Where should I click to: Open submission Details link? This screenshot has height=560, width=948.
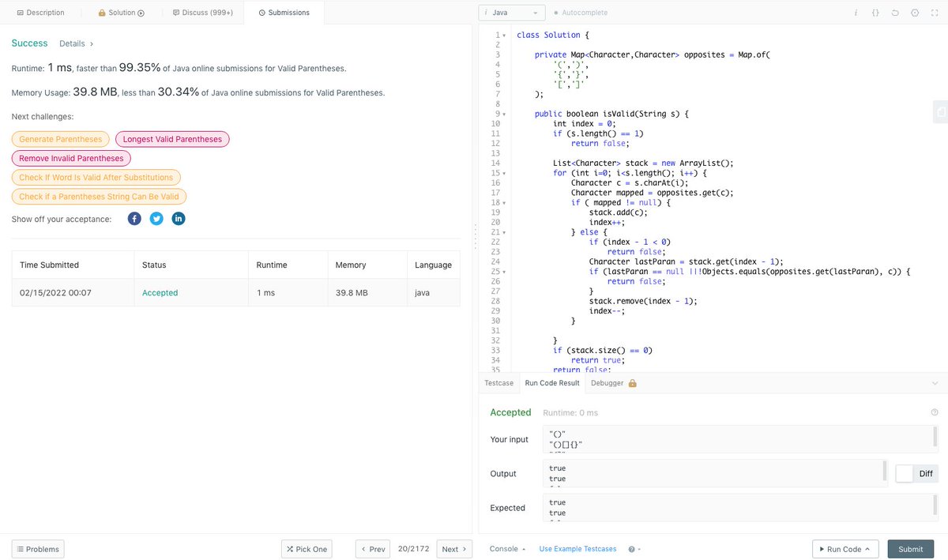[77, 43]
